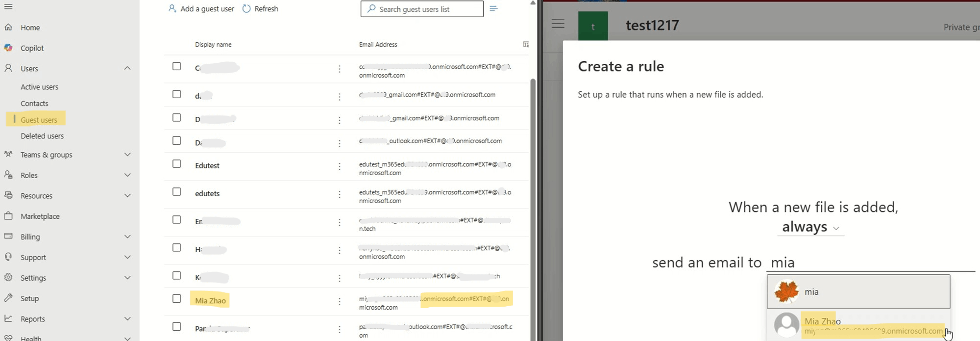
Task: Click the Search guest users list field
Action: click(422, 9)
